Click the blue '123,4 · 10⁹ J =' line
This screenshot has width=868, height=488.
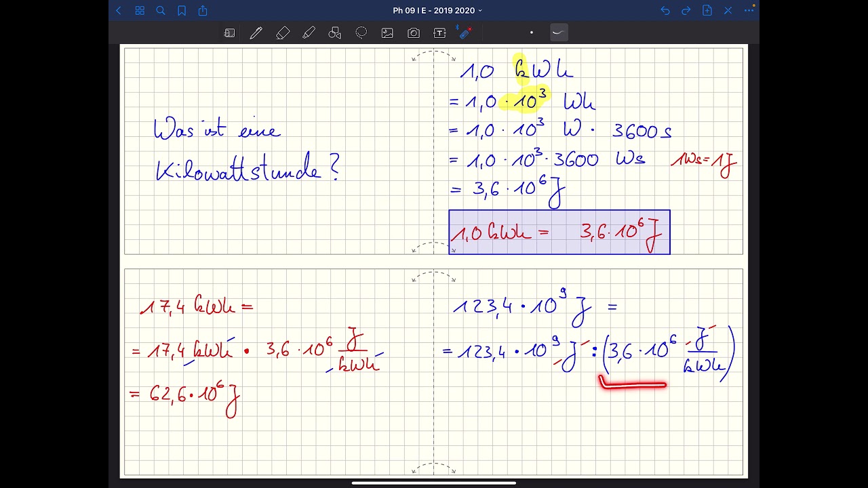point(536,306)
